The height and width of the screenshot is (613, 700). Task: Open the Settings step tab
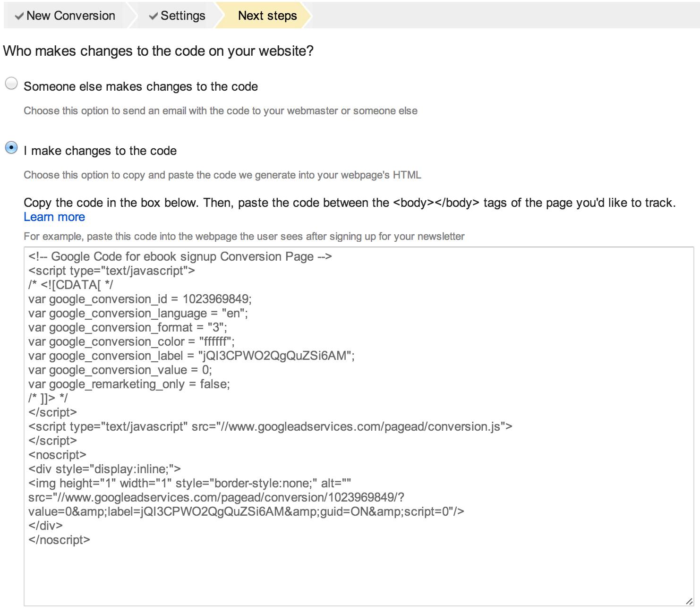click(x=177, y=16)
